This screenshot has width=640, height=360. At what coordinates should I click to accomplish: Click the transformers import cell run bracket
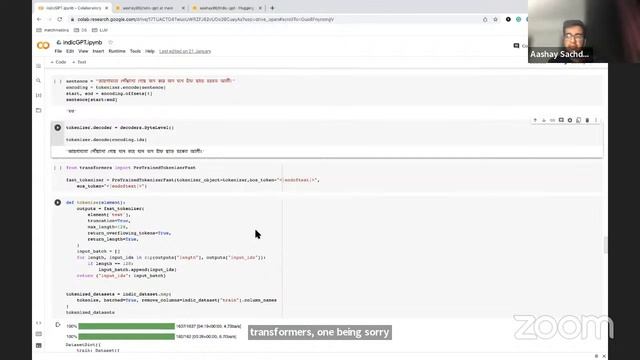pos(58,168)
